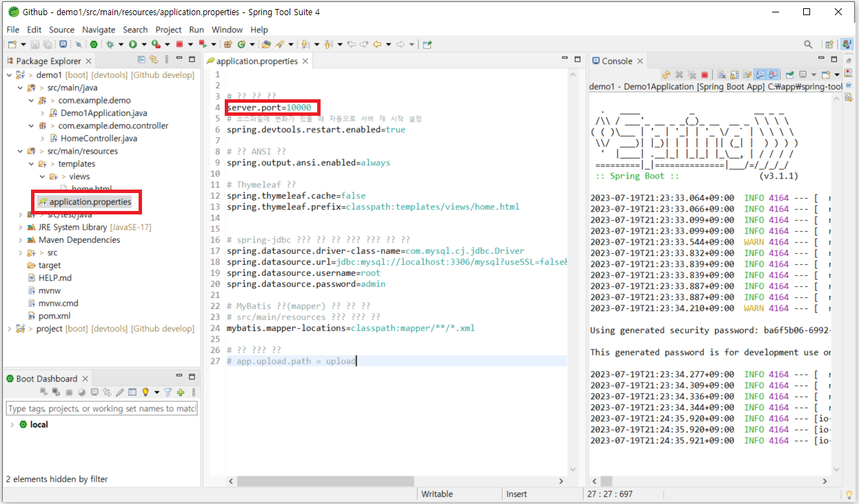Screen dimensions: 859x504
Task: Toggle Show Console on Standard Error
Action: coord(773,74)
